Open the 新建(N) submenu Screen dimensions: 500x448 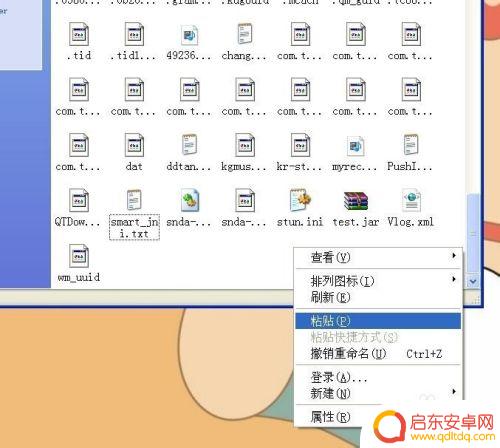378,393
